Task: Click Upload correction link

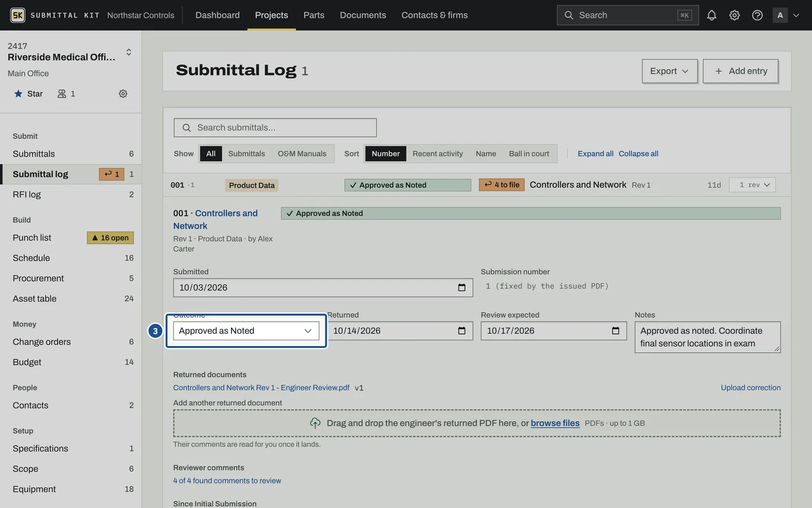Action: click(751, 388)
